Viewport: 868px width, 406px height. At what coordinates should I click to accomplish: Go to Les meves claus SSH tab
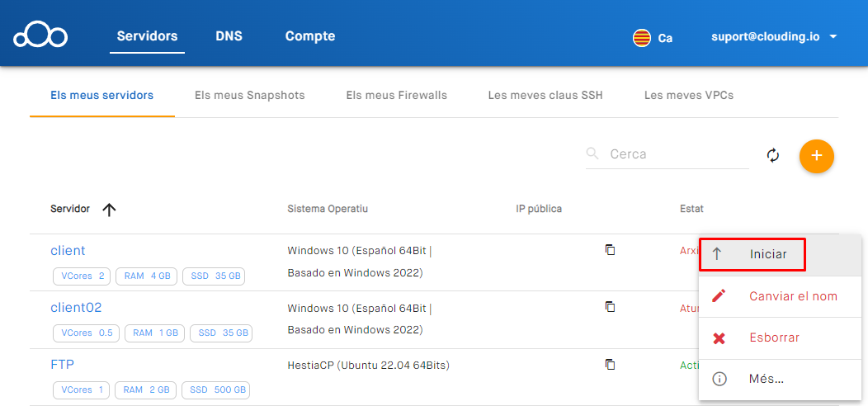(x=545, y=95)
